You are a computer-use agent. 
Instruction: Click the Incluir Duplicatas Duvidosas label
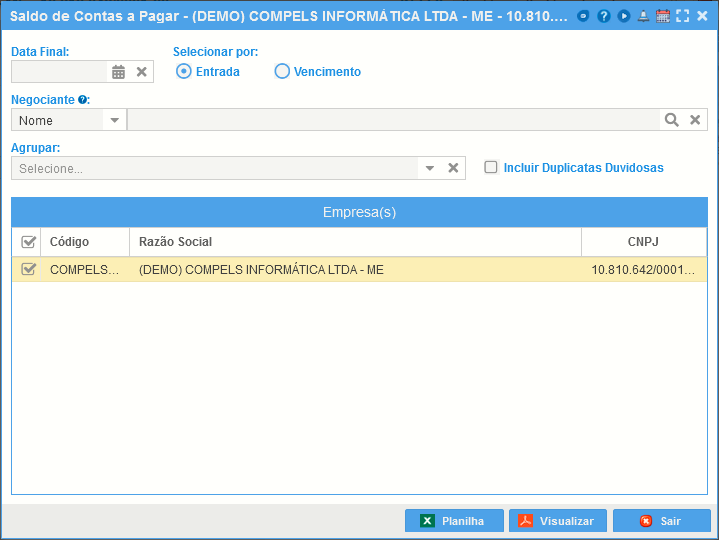pyautogui.click(x=583, y=168)
